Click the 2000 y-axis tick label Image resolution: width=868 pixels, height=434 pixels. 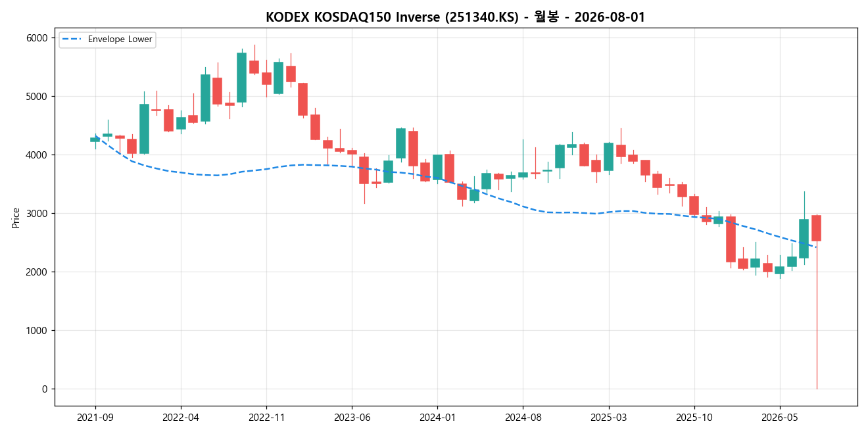point(37,272)
